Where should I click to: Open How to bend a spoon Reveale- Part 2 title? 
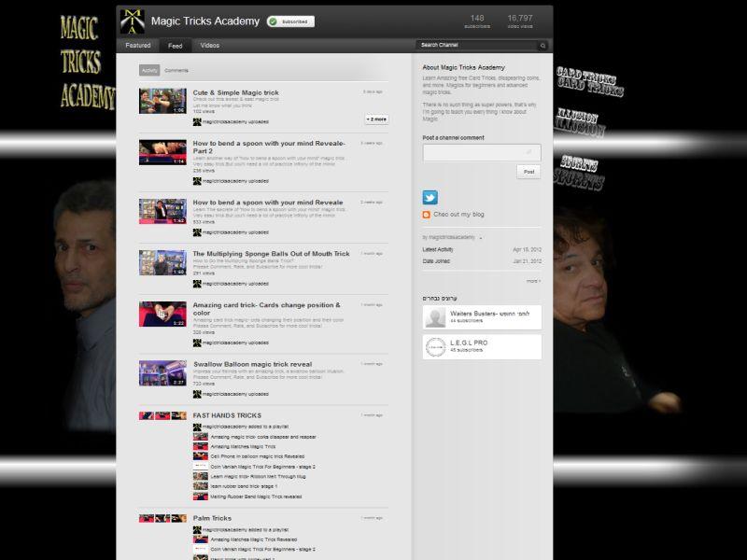point(269,147)
